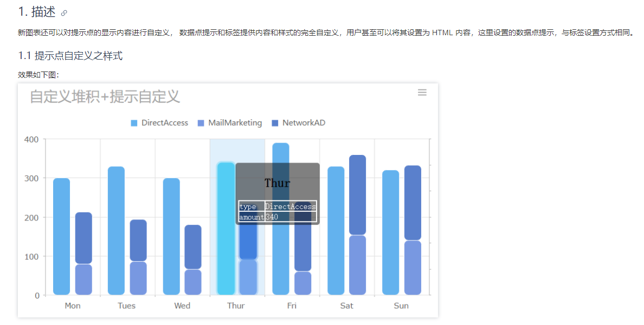Click Sun MailMarketing bottom bar segment

[x=413, y=268]
